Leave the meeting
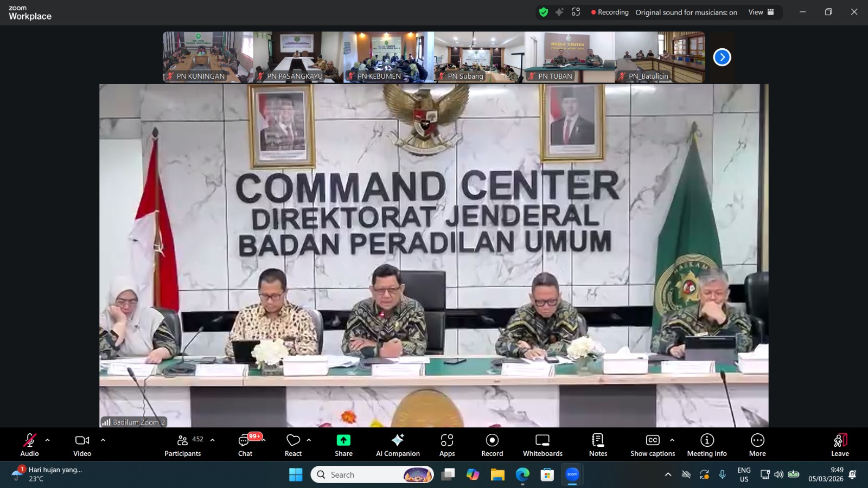This screenshot has width=868, height=488. (839, 445)
